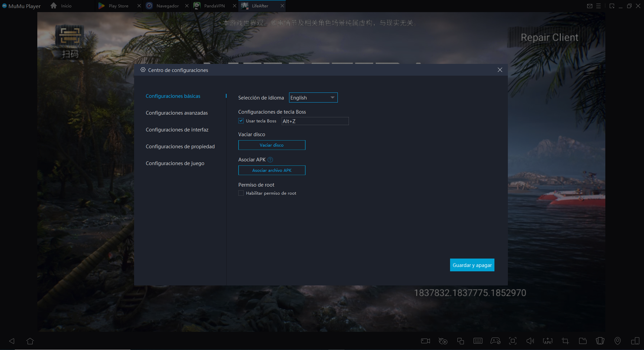Open the keyboard mapping tool
Screen dimensions: 644x350
pyautogui.click(x=478, y=341)
